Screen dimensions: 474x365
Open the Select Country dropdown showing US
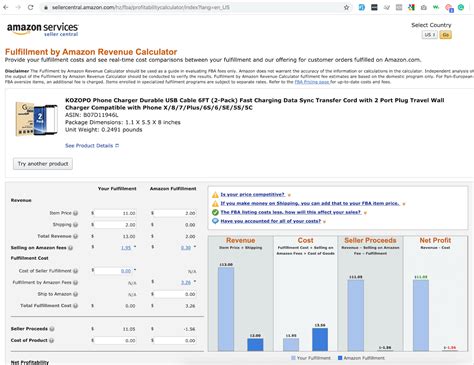pyautogui.click(x=429, y=35)
